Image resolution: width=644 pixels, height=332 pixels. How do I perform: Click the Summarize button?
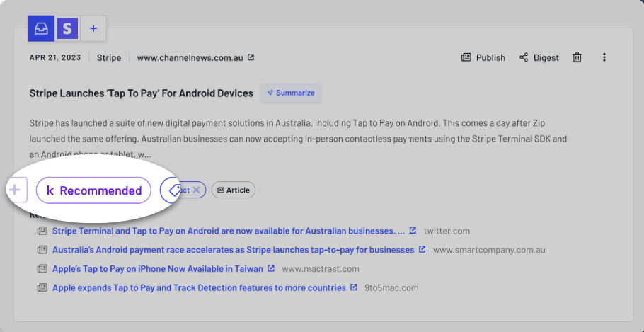pos(291,93)
